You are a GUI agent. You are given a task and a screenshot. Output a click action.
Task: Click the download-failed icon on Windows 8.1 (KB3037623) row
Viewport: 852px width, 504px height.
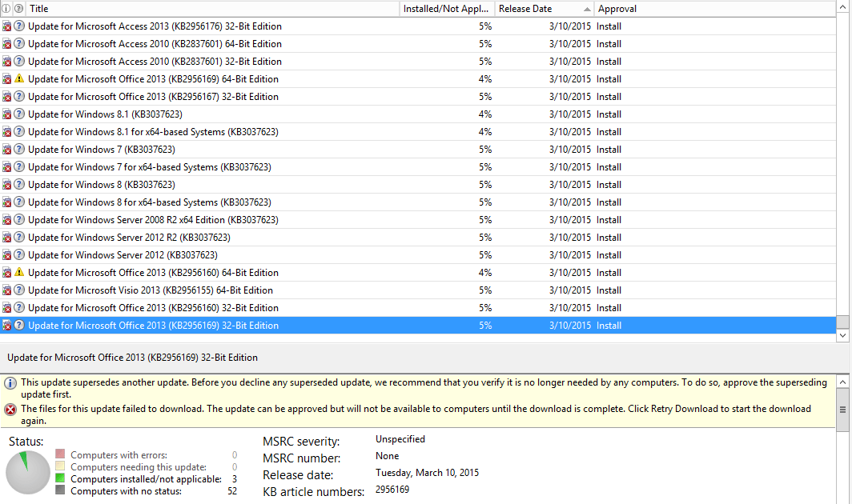(6, 114)
